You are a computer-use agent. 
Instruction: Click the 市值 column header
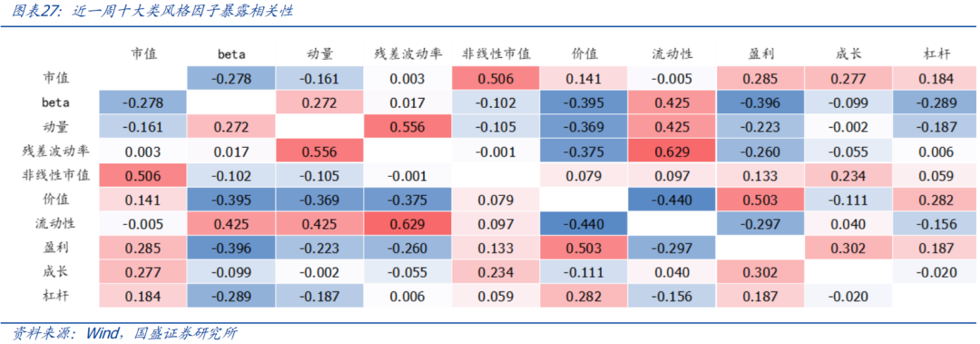point(143,54)
